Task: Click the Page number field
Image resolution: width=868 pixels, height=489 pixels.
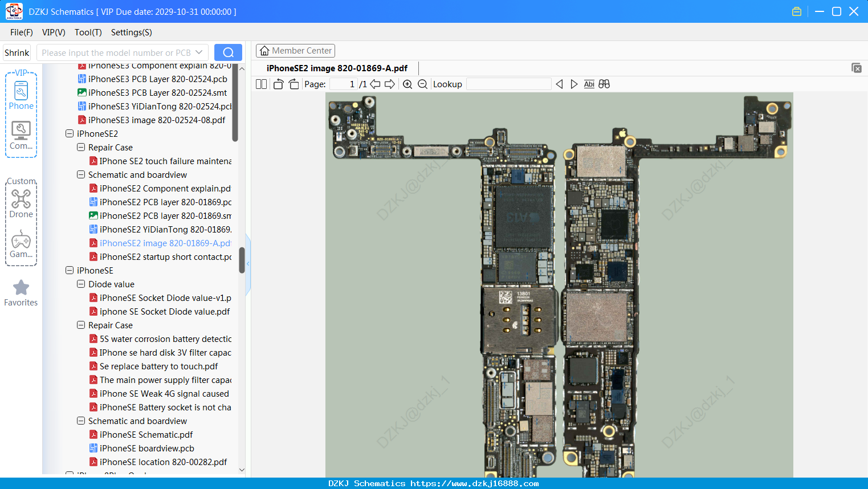Action: point(344,84)
